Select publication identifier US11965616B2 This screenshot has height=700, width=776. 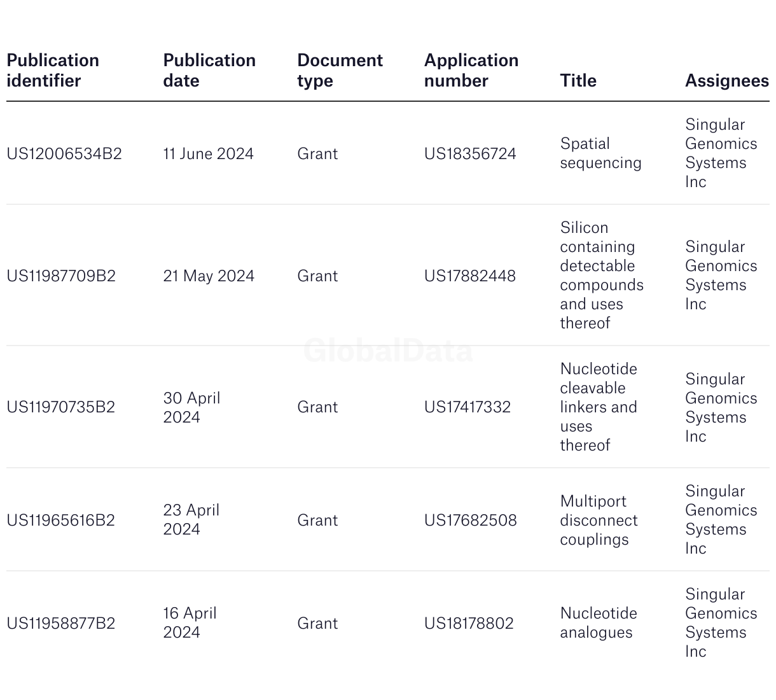61,521
